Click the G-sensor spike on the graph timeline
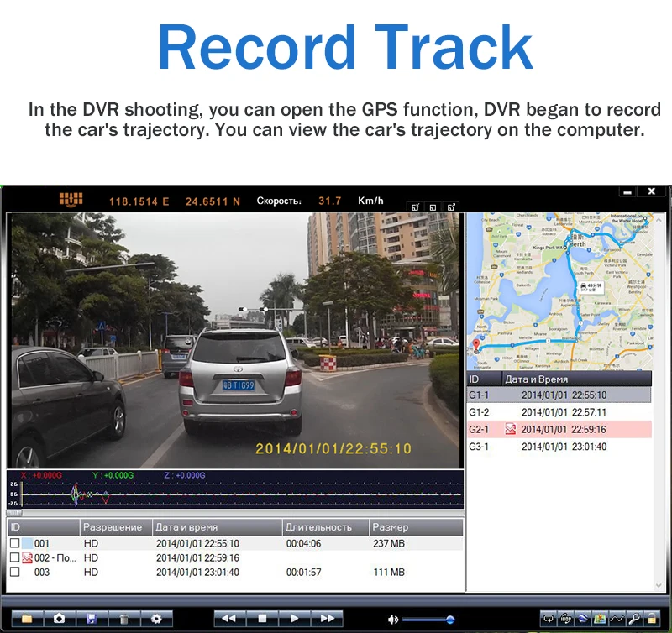The width and height of the screenshot is (672, 633). point(76,494)
